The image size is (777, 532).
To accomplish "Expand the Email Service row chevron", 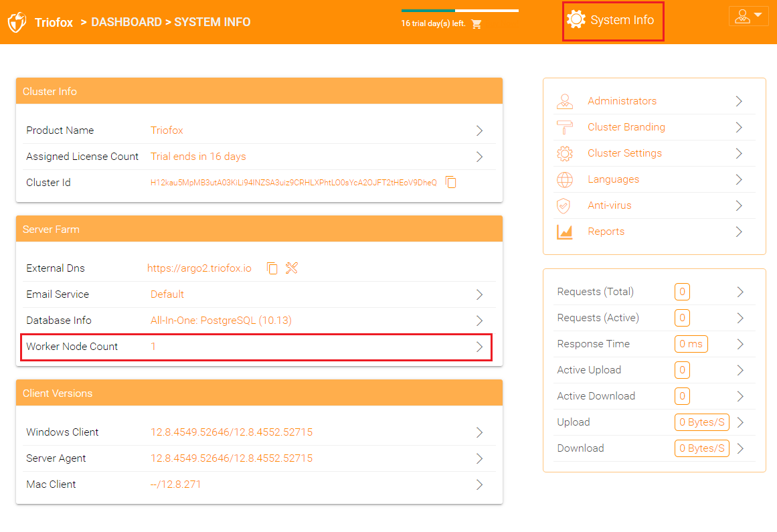I will (479, 294).
